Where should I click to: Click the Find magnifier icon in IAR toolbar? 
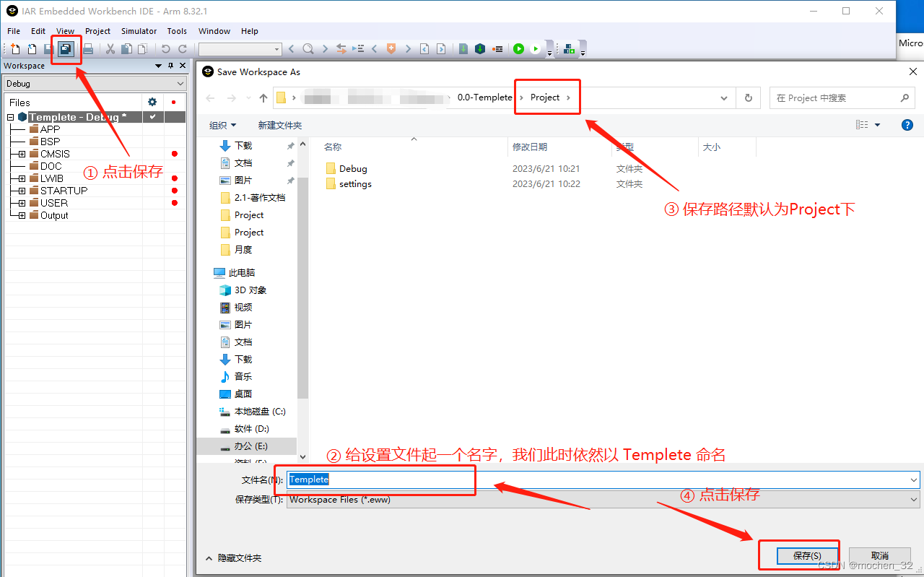pyautogui.click(x=308, y=49)
